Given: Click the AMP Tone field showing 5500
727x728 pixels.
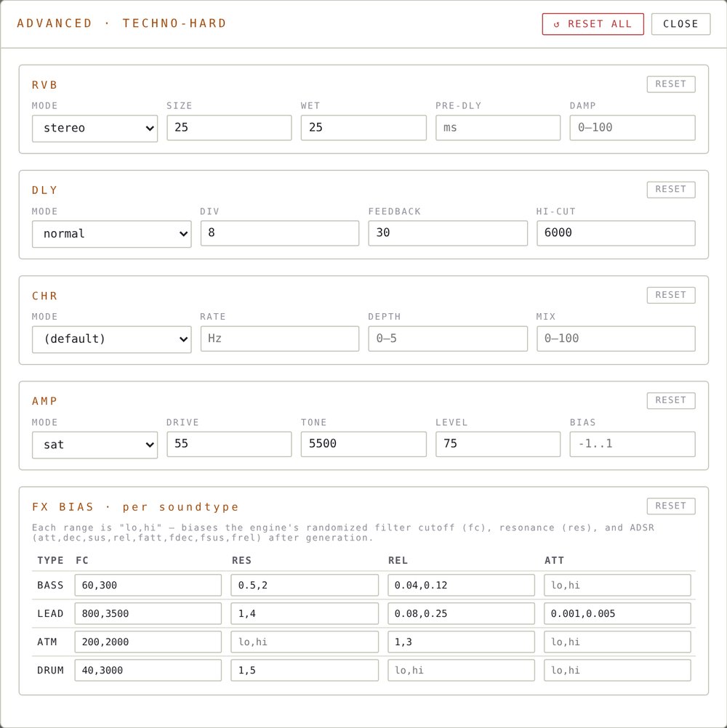Looking at the screenshot, I should (363, 444).
